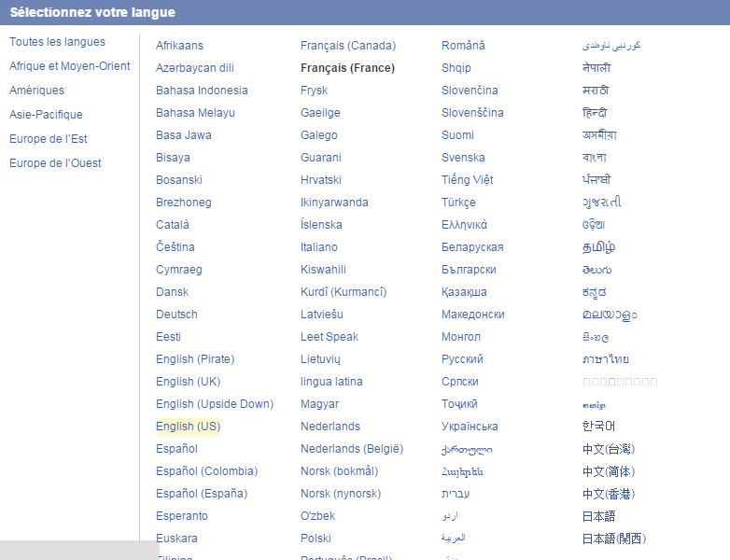
Task: Select Українська
Action: [470, 427]
